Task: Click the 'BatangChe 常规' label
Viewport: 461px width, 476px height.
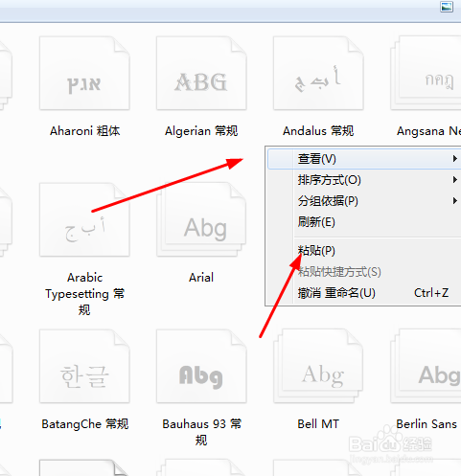Action: coord(85,424)
